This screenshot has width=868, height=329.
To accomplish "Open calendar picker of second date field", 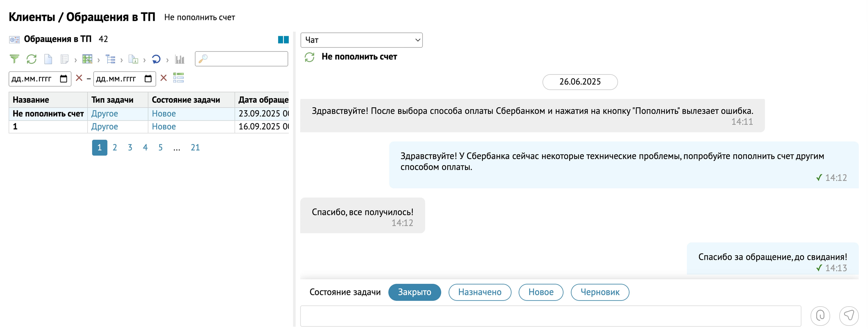I will 148,79.
